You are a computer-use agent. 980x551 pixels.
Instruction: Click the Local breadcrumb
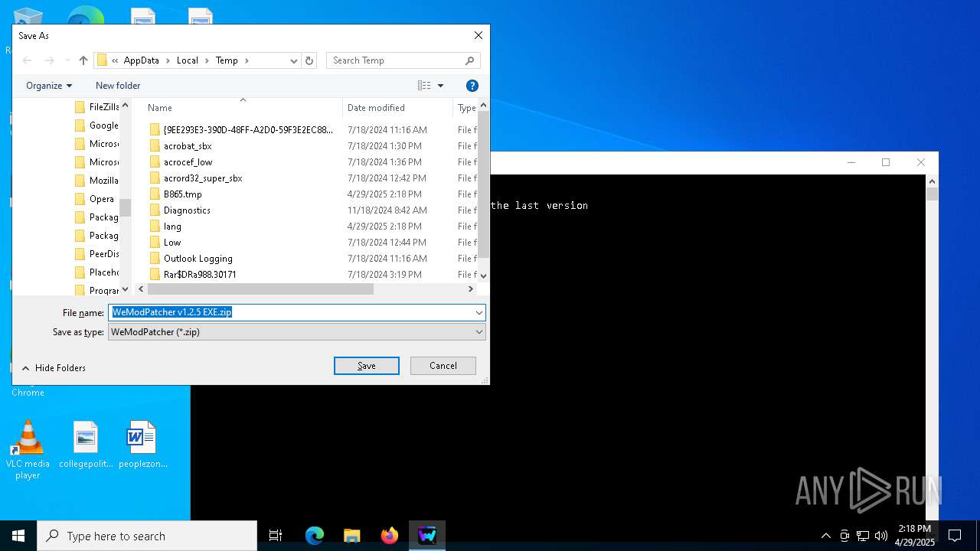coord(187,60)
